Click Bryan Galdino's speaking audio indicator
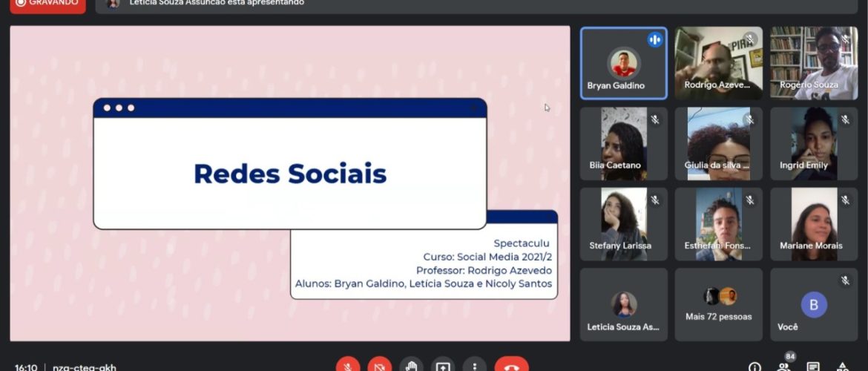Screen dimensions: 868x371 click(x=654, y=40)
